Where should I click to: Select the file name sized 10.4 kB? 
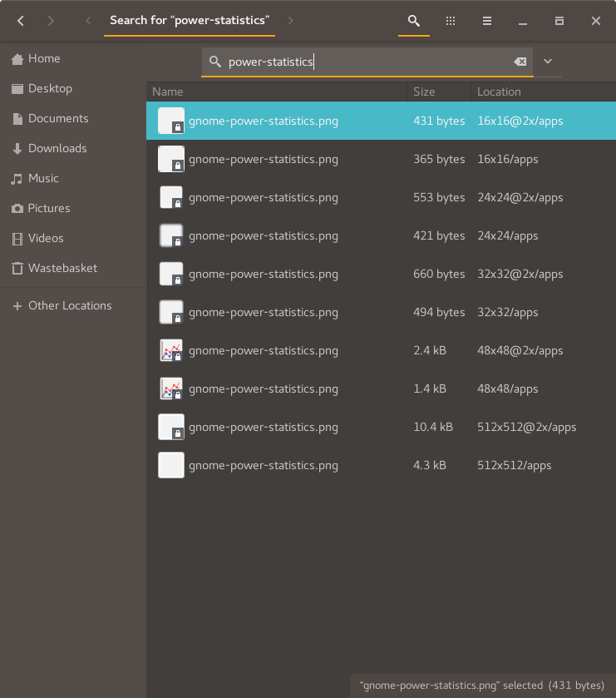(264, 428)
